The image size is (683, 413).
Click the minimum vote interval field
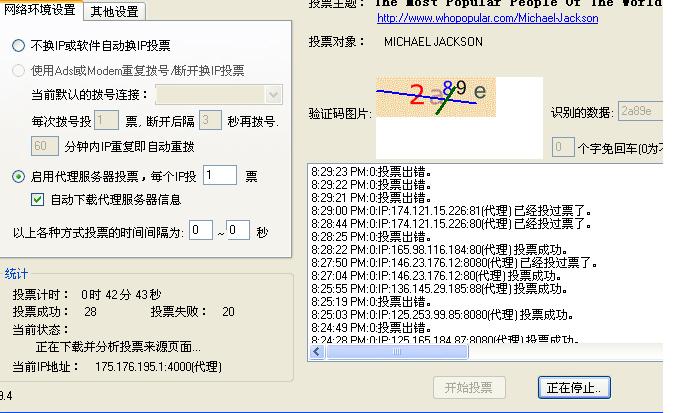[x=201, y=230]
